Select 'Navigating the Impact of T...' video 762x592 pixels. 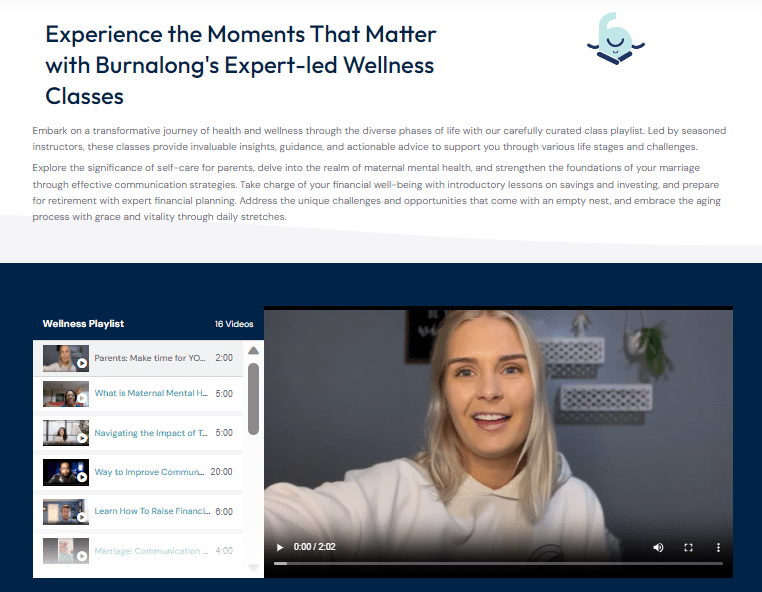tap(151, 433)
